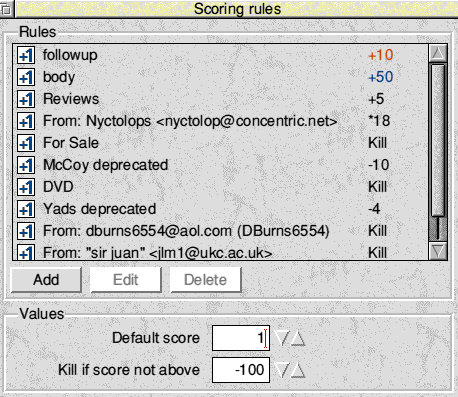Screen dimensions: 458x397
Task: Click the +1 icon beside Nyctolops rule
Action: click(x=26, y=121)
